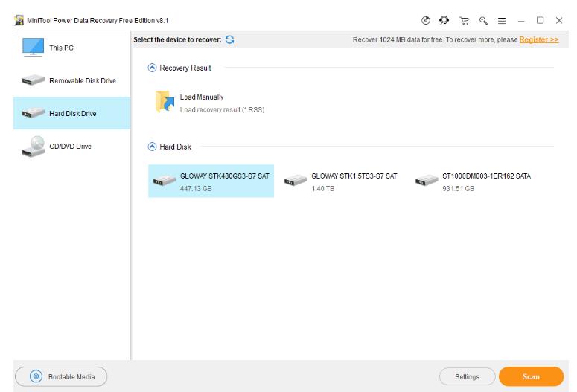Click the Bootable Media button
This screenshot has width=577, height=392.
61,376
